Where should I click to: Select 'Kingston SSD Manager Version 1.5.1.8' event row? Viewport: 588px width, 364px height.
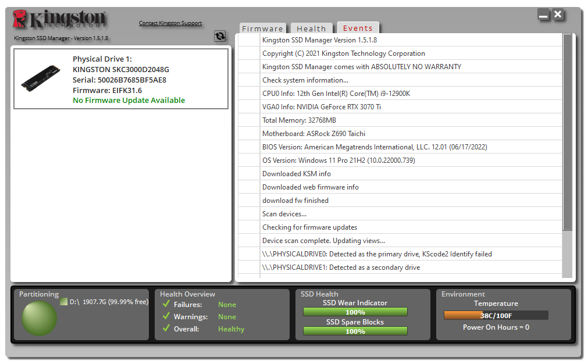click(400, 40)
